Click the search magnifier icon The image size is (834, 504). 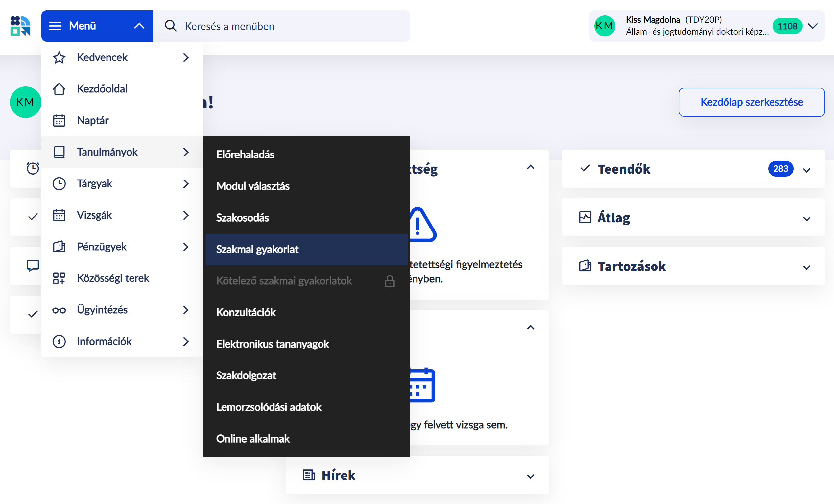(x=171, y=26)
